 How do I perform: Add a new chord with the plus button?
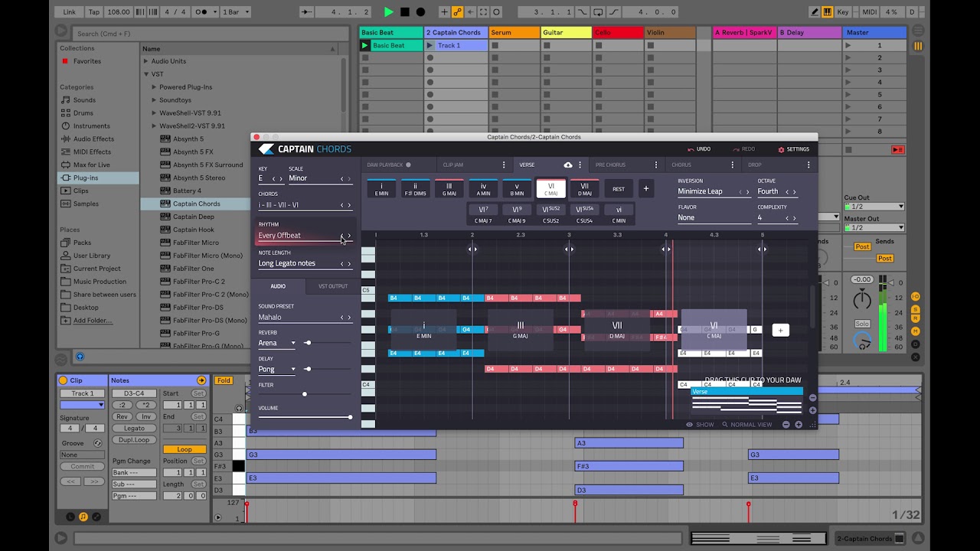(x=645, y=188)
